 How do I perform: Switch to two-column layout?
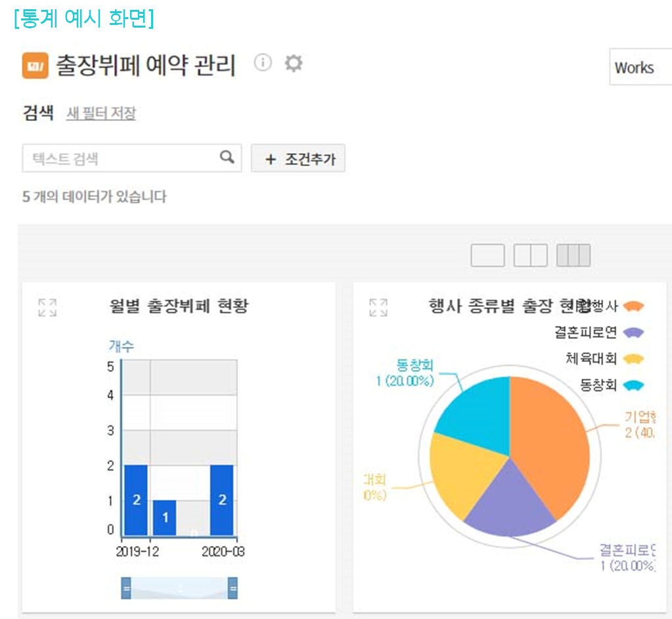[530, 256]
